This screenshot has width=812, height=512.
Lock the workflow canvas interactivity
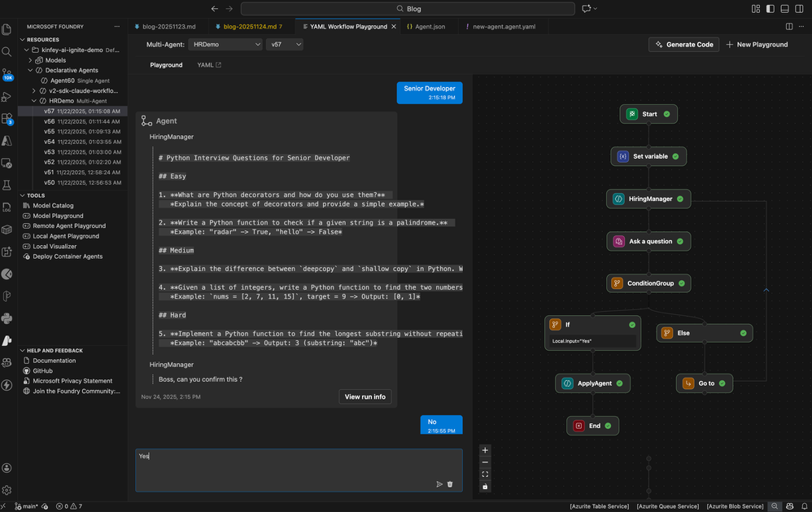[x=485, y=486]
